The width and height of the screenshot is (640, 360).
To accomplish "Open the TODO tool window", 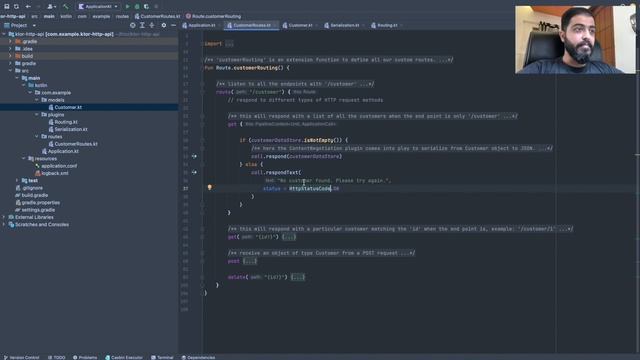I will 57,357.
